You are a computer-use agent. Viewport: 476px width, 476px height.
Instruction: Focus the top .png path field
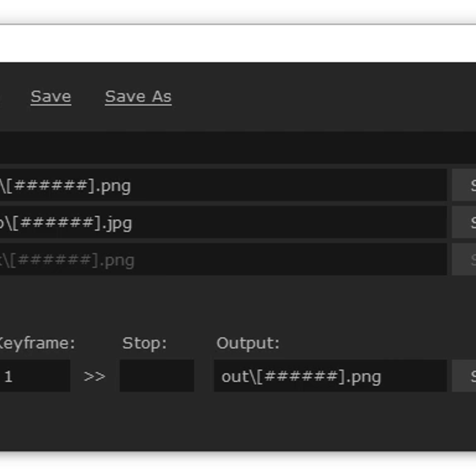point(223,185)
